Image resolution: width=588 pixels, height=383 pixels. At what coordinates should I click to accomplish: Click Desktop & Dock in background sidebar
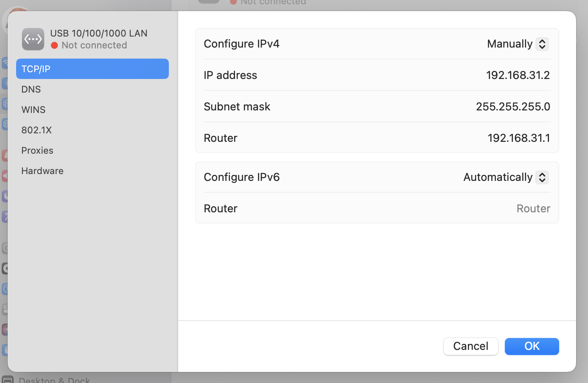(x=54, y=380)
